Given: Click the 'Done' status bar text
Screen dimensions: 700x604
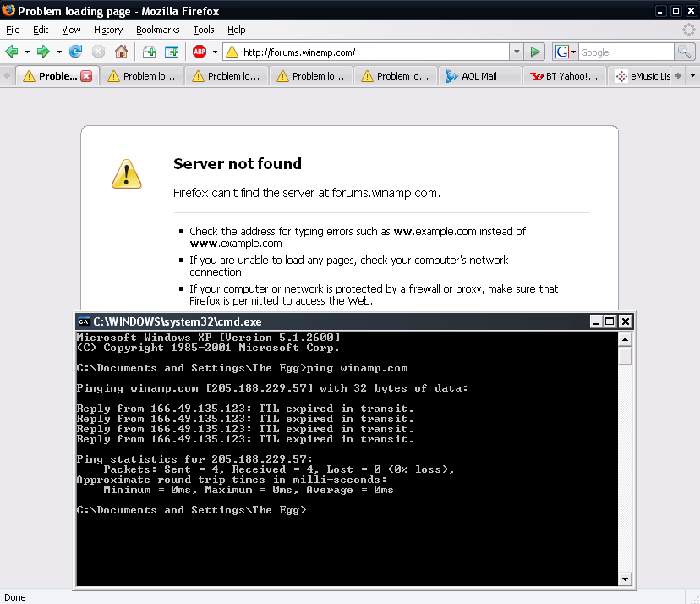Looking at the screenshot, I should point(14,597).
